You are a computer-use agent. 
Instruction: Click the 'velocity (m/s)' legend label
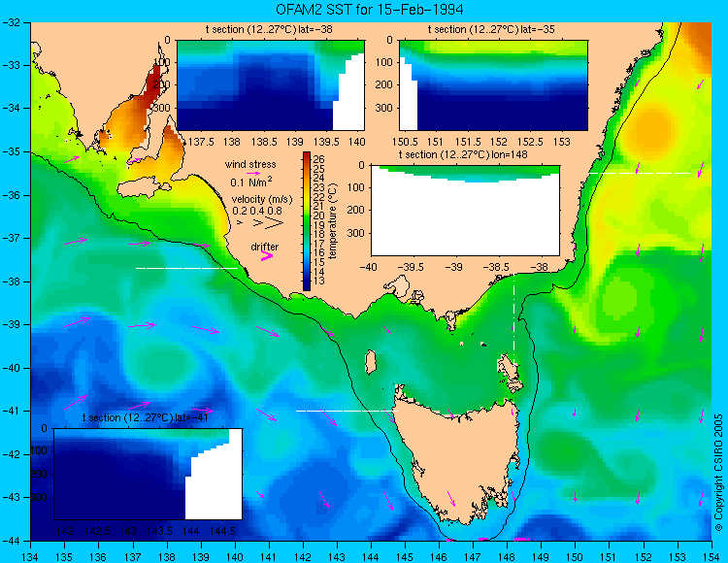pyautogui.click(x=262, y=200)
